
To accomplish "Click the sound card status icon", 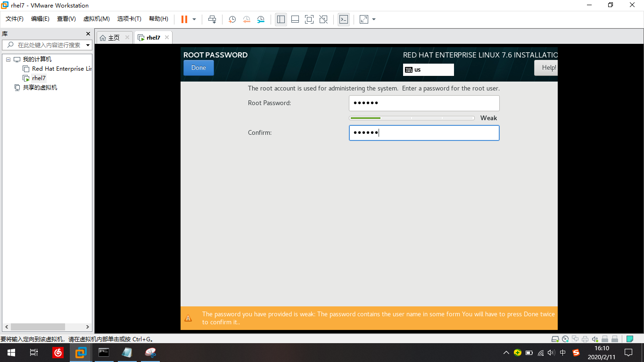I will point(595,339).
